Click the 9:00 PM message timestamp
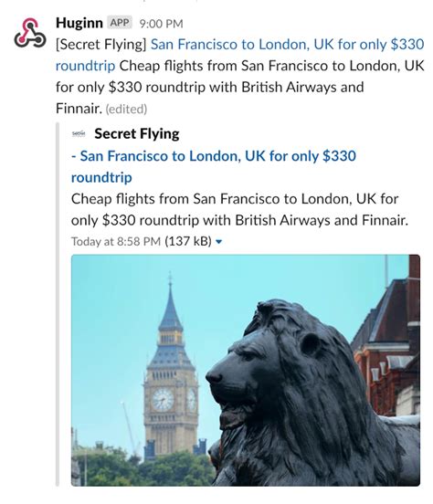 161,24
